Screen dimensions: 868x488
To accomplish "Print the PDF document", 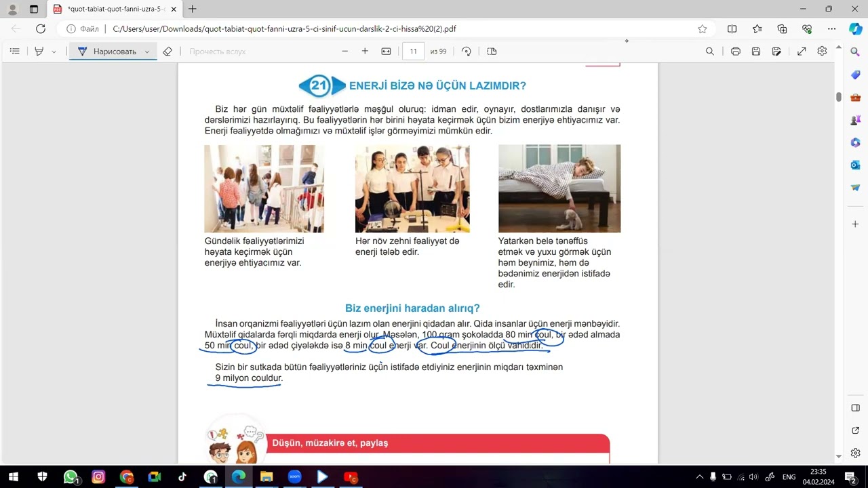I will [735, 52].
